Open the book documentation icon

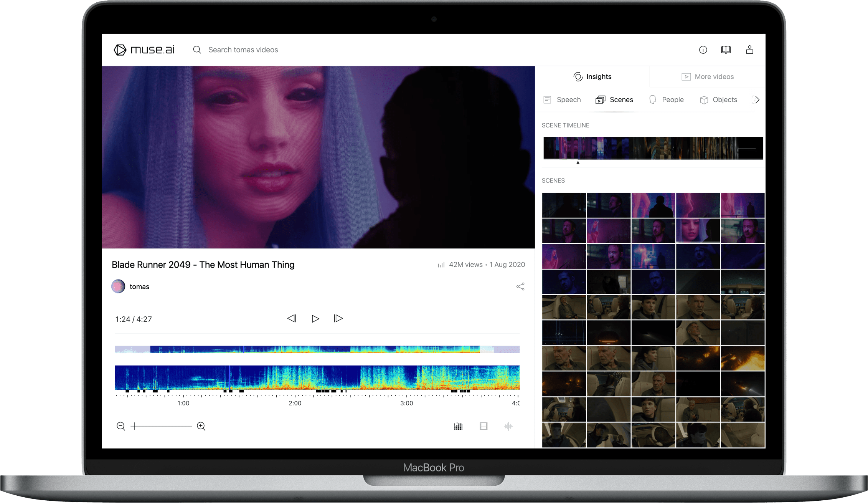726,50
